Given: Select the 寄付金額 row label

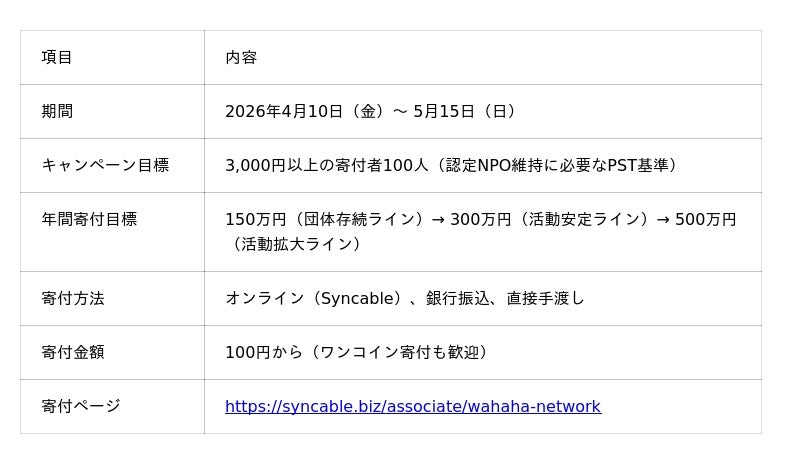Looking at the screenshot, I should [x=73, y=352].
